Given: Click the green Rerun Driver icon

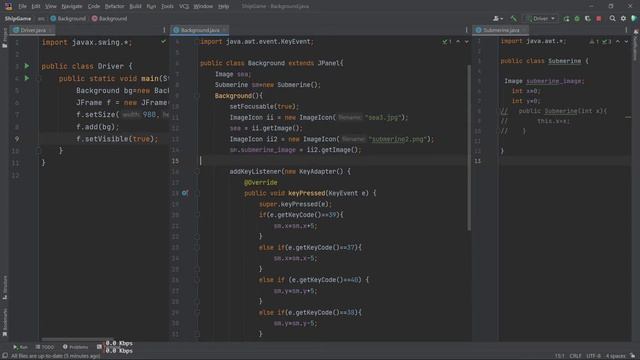Looking at the screenshot, I should 567,18.
